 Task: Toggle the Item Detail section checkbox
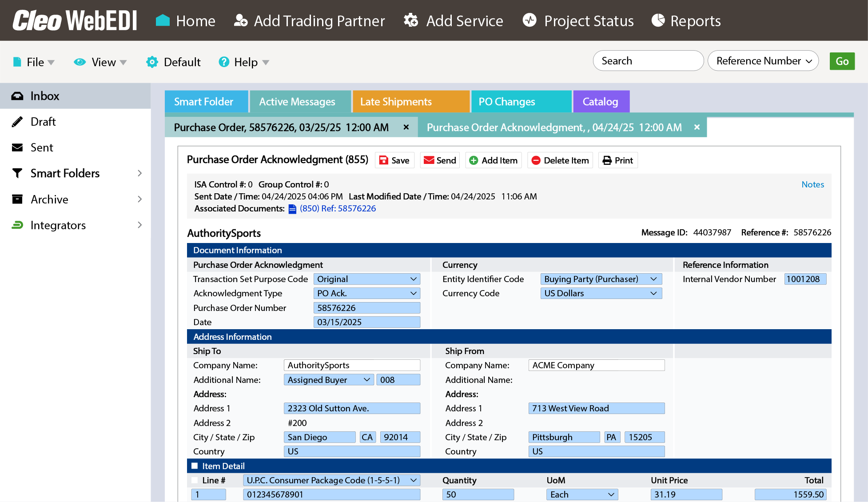point(195,466)
